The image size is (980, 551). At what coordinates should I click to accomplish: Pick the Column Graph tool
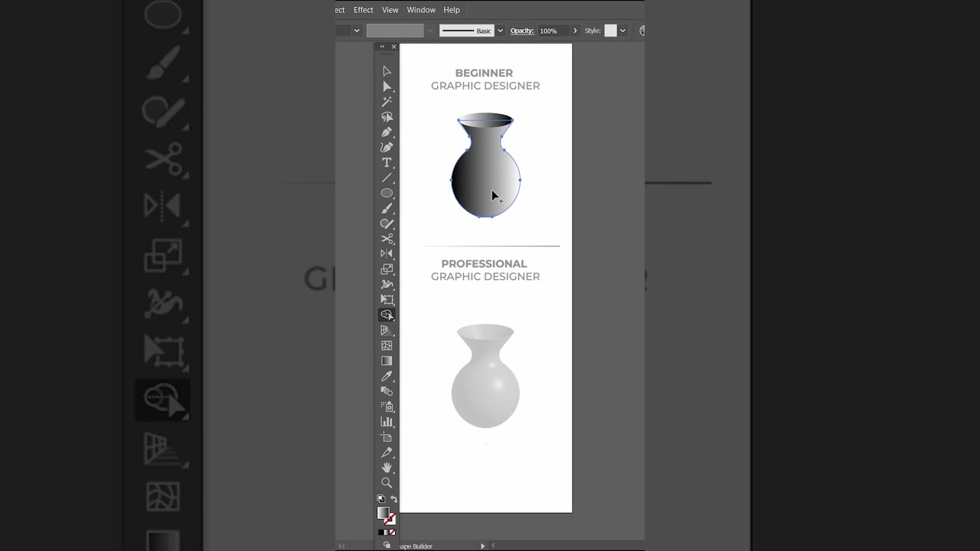click(x=387, y=422)
